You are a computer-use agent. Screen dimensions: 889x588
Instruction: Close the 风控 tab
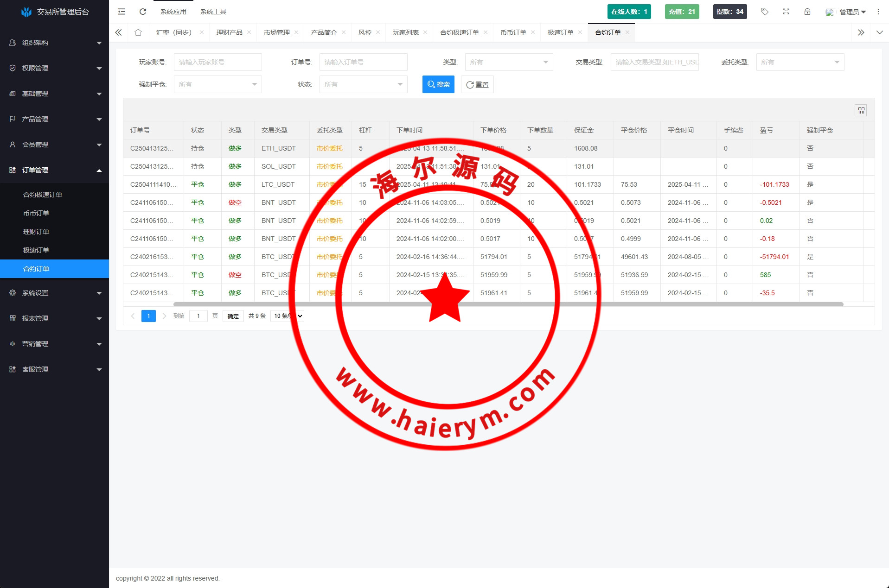click(x=378, y=32)
